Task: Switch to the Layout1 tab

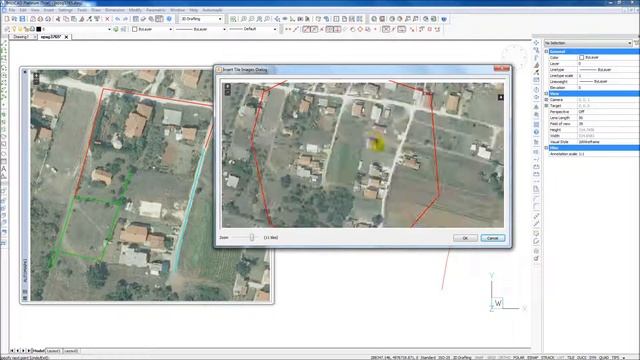Action: (x=53, y=351)
